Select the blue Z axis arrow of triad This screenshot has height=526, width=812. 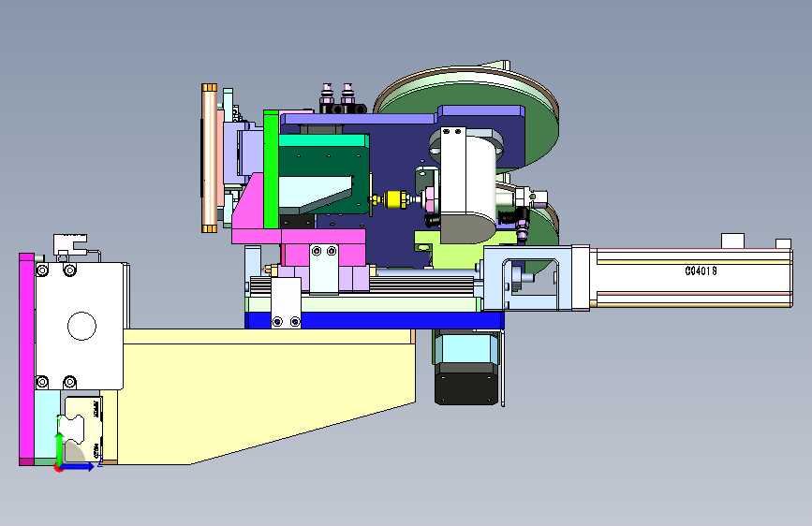tap(79, 466)
